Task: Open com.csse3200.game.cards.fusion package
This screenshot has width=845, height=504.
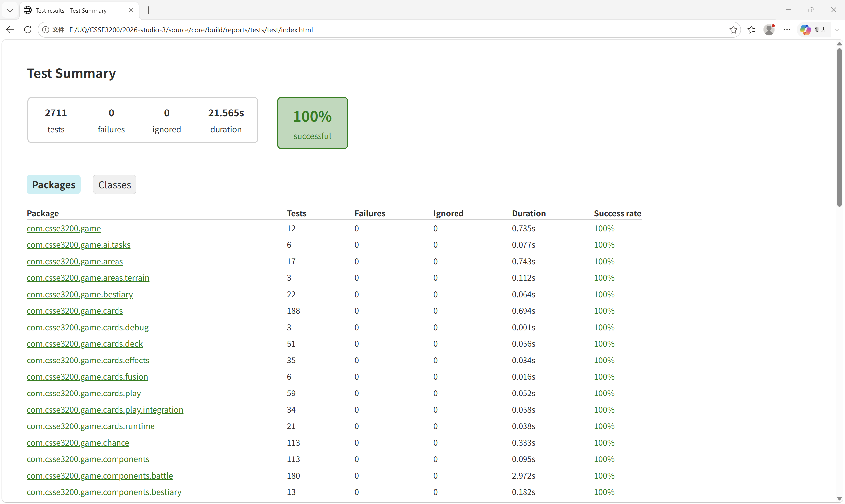Action: [x=87, y=377]
